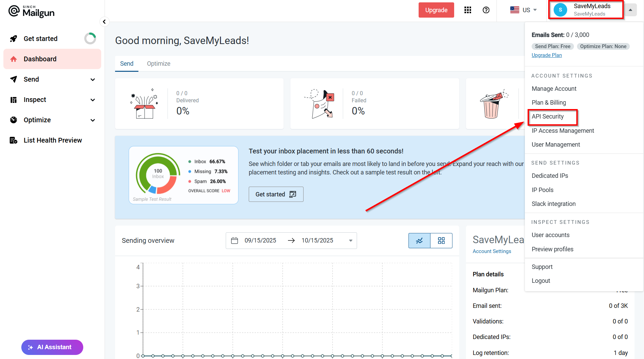Open the US region dropdown

click(x=524, y=10)
